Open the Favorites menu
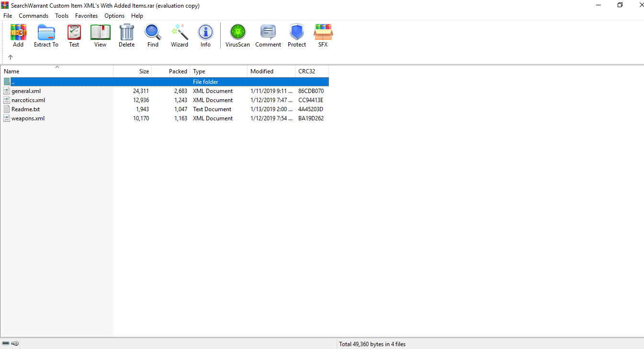 pos(86,16)
